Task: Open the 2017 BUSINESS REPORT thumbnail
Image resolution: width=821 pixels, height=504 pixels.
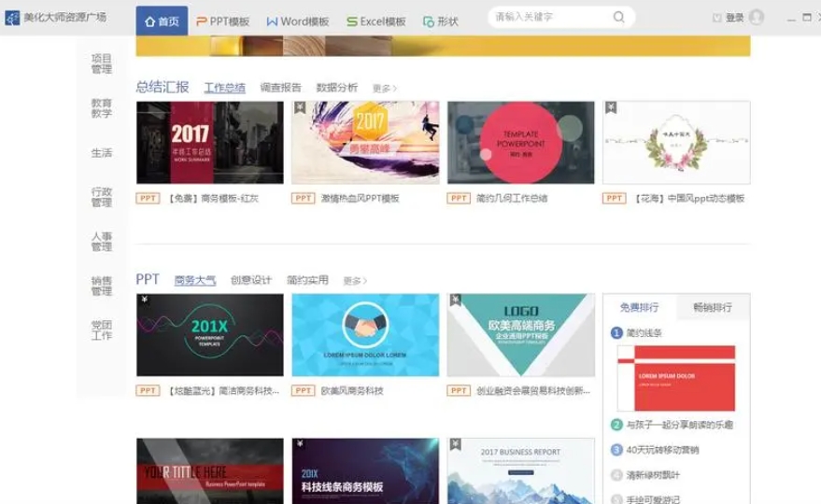Action: 521,471
